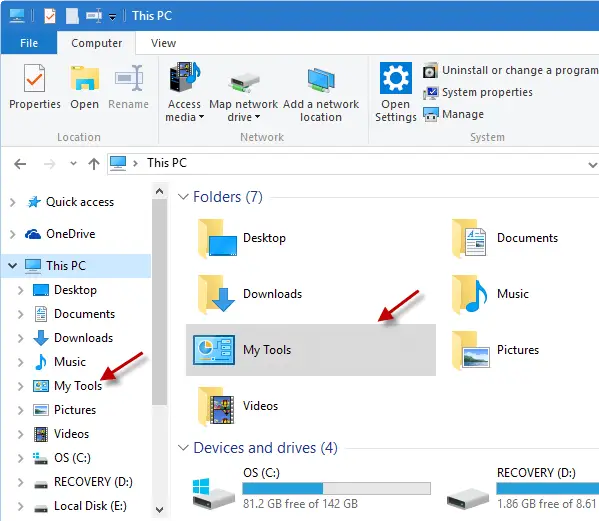
Task: Click Add a network location icon
Action: pos(321,80)
